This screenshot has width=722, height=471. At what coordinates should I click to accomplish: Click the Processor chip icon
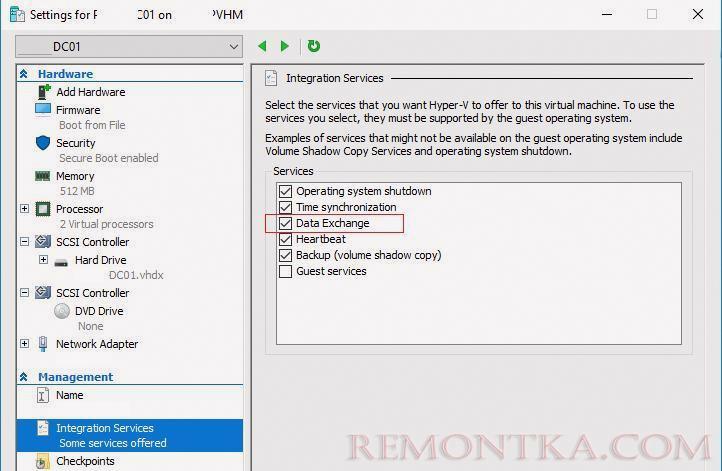pos(43,209)
